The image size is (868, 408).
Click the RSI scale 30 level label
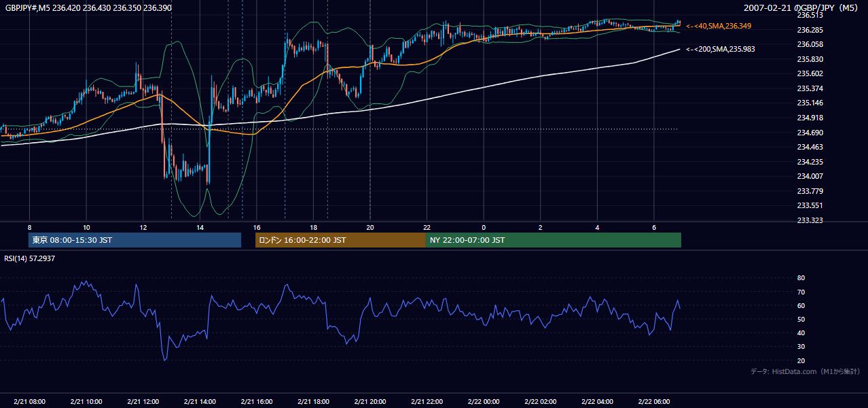[801, 347]
